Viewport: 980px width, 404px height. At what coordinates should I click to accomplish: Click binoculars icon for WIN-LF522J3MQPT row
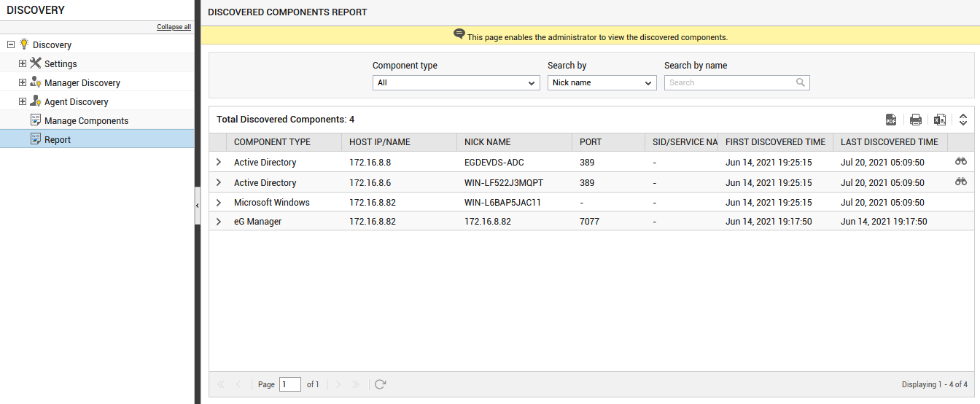961,182
